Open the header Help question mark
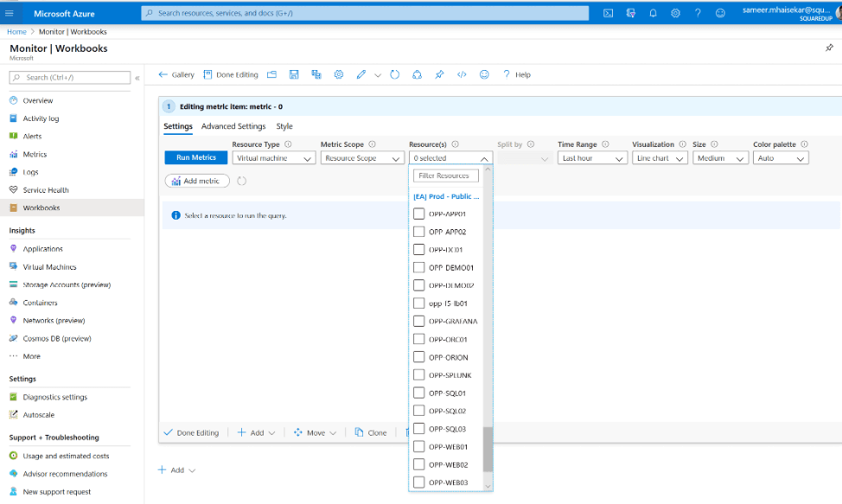842x504 pixels. [x=698, y=14]
